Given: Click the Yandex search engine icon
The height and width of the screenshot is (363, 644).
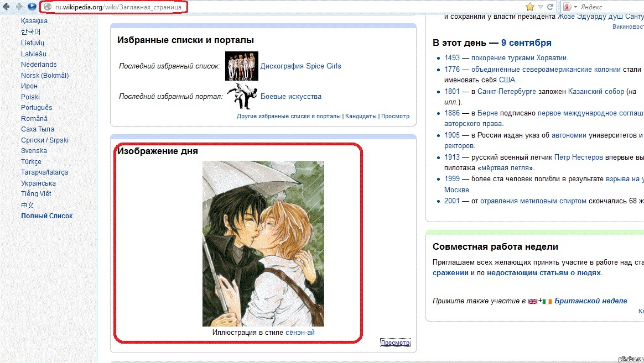Looking at the screenshot, I should coord(567,7).
